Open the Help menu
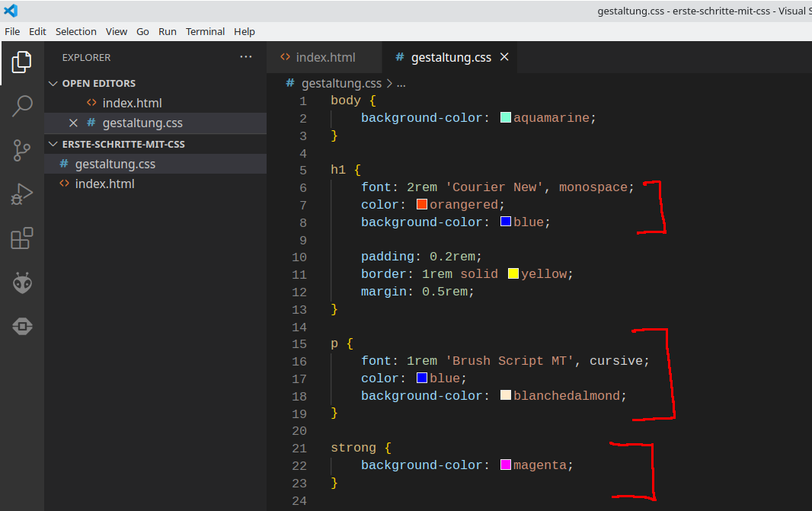The height and width of the screenshot is (511, 812). click(245, 31)
